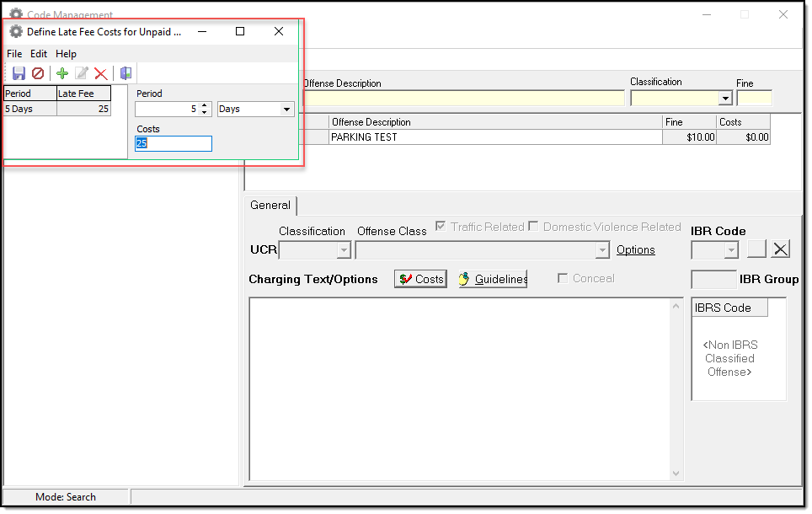Delete the entry with red X icon
This screenshot has height=514, width=812.
tap(101, 73)
